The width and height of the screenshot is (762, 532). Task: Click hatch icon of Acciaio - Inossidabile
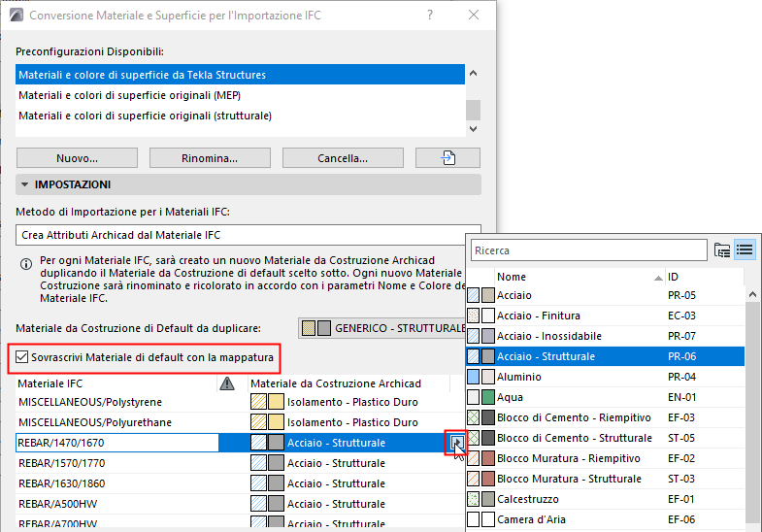473,336
